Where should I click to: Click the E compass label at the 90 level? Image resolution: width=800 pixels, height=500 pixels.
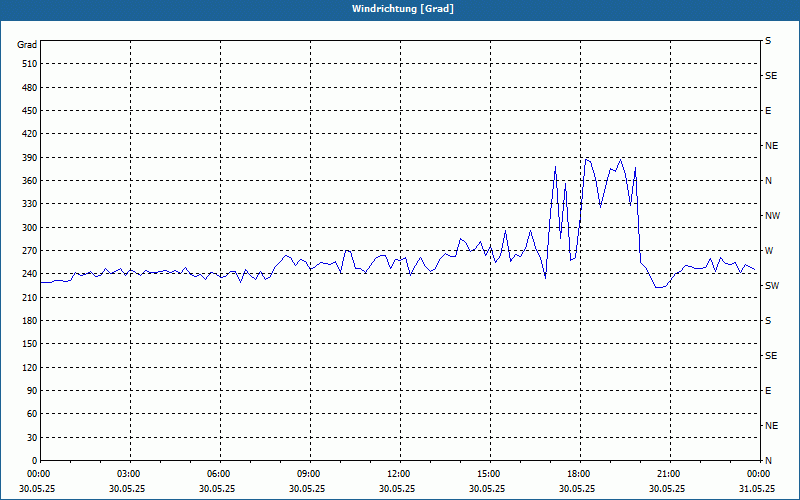coord(768,391)
